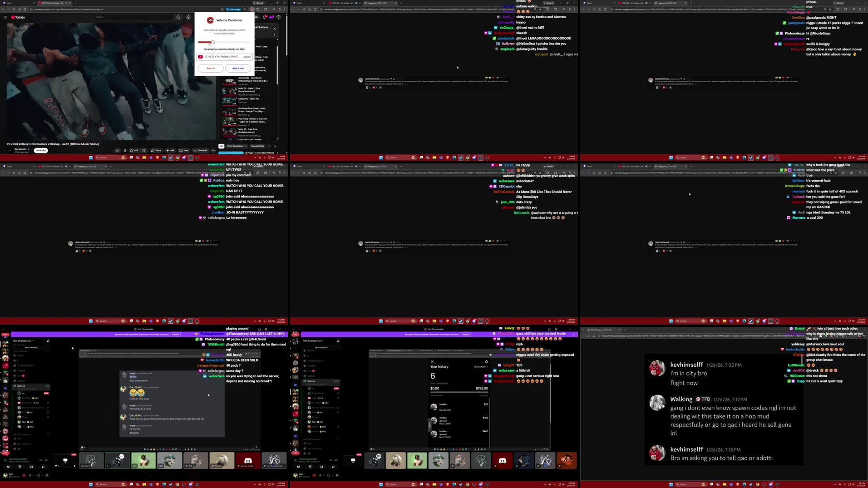Image resolution: width=868 pixels, height=488 pixels.
Task: Toggle the favorite star on Your history panel
Action: tap(486, 362)
